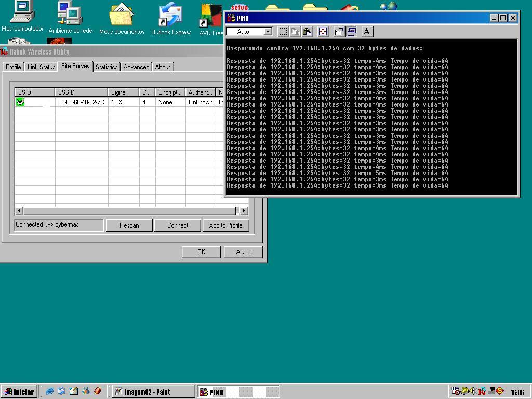The image size is (532, 399).
Task: Click the Encrypt... column header
Action: [x=170, y=92]
